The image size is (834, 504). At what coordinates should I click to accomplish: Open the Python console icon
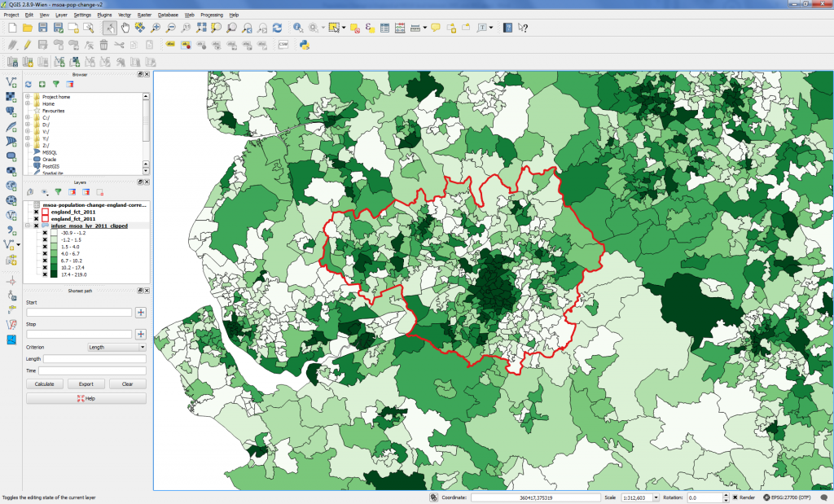tap(305, 46)
